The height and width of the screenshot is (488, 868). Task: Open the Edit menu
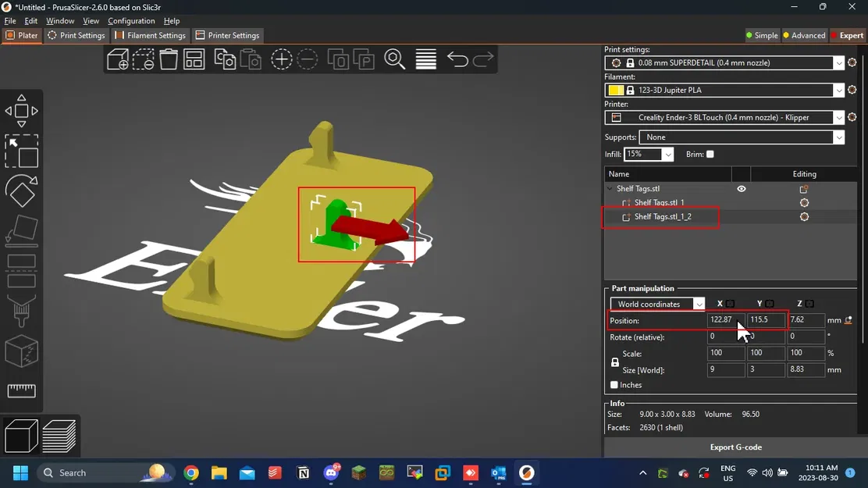pyautogui.click(x=31, y=21)
